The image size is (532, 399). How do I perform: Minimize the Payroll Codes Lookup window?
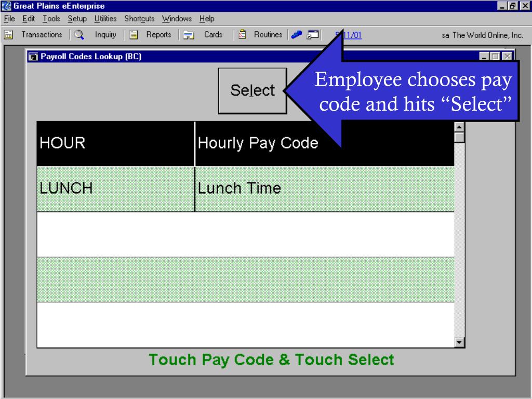pyautogui.click(x=484, y=56)
